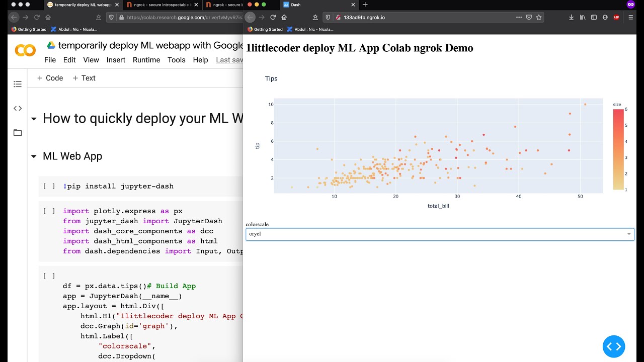The image size is (644, 362).
Task: Click reload button in Colab browser window
Action: coord(37,17)
